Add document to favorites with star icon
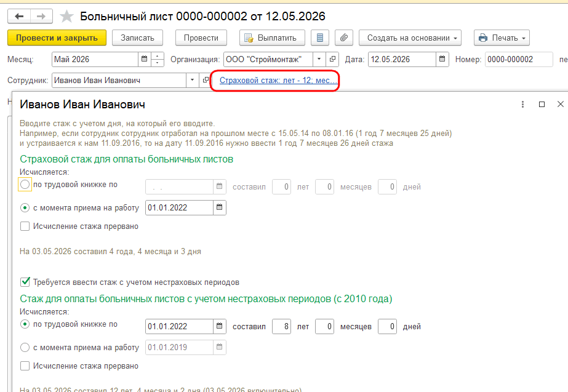 pyautogui.click(x=66, y=16)
